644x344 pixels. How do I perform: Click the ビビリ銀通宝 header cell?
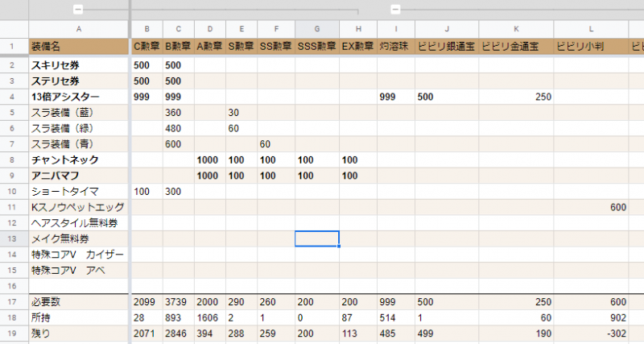click(446, 46)
